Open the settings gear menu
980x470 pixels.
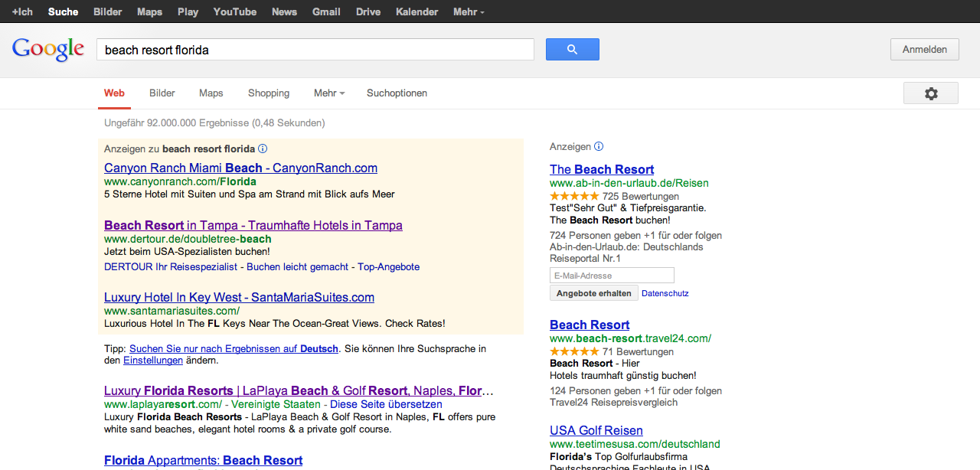tap(930, 93)
